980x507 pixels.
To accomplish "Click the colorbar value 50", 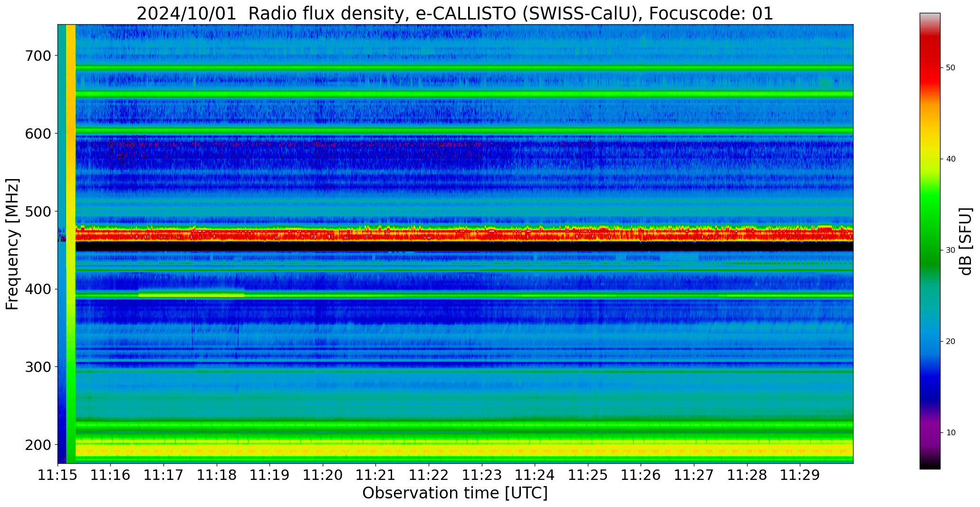I will click(951, 68).
